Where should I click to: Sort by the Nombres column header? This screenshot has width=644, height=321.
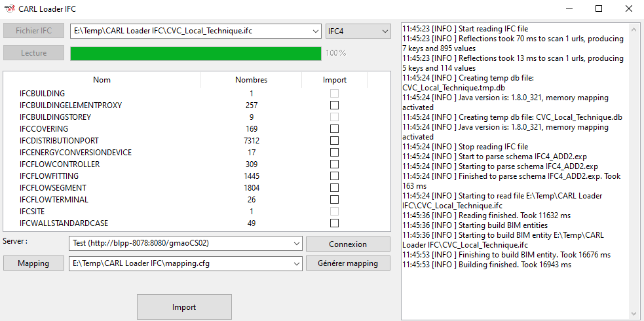[x=252, y=80]
